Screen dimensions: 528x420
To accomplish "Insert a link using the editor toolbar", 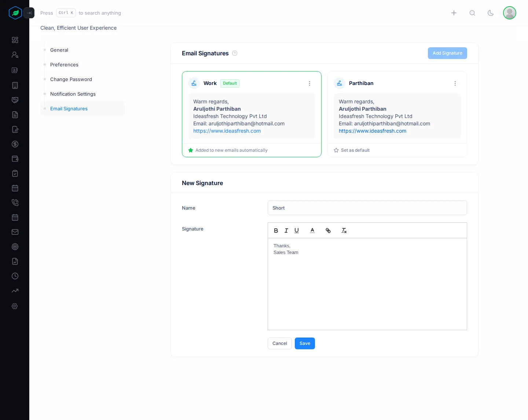I will pos(328,231).
